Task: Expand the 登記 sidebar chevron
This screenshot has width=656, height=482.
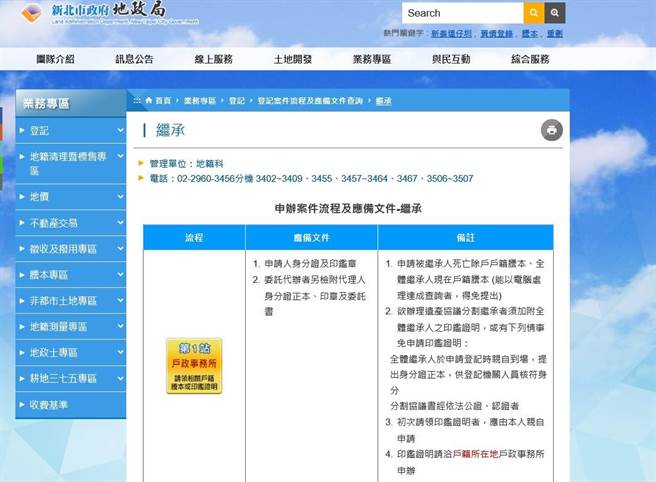Action: [120, 130]
